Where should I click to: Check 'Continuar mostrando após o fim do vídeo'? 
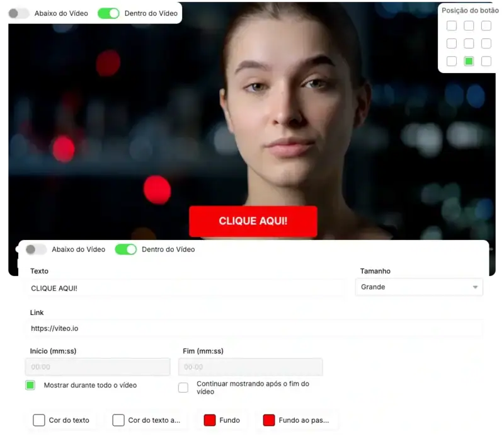(183, 387)
